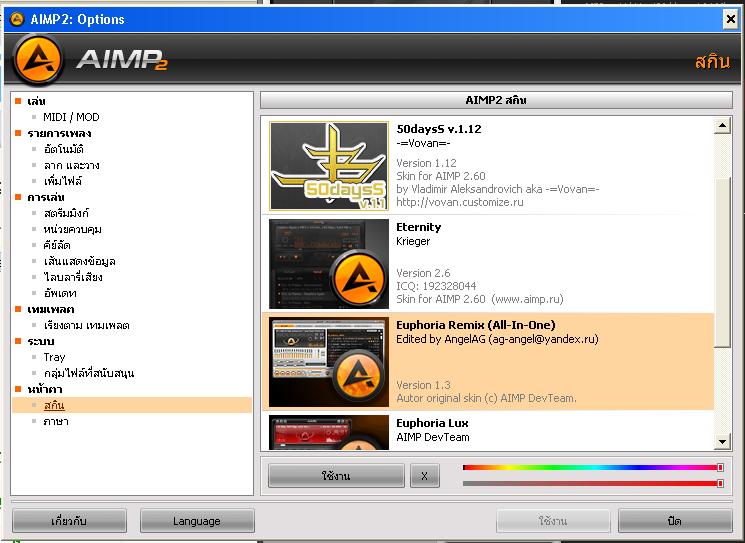The height and width of the screenshot is (543, 745).
Task: Click the AIMP2 orange logo in header
Action: click(38, 60)
